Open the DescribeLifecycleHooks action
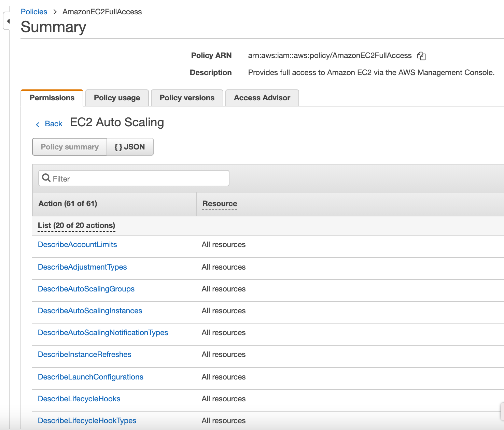 click(x=79, y=399)
